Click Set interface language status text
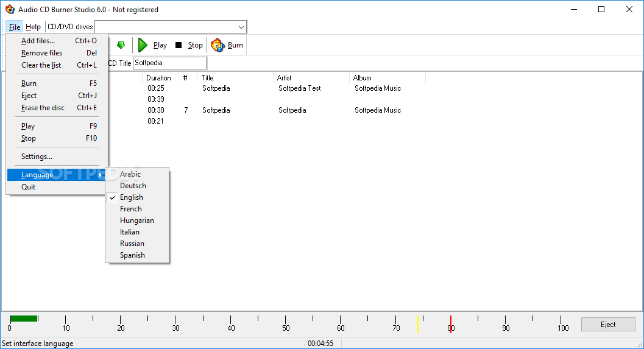This screenshot has height=349, width=644. point(38,344)
